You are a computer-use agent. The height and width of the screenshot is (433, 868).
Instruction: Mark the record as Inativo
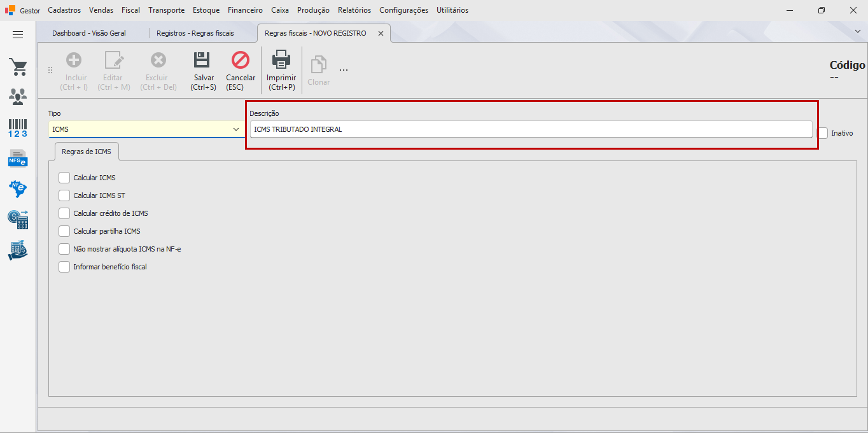(x=823, y=133)
